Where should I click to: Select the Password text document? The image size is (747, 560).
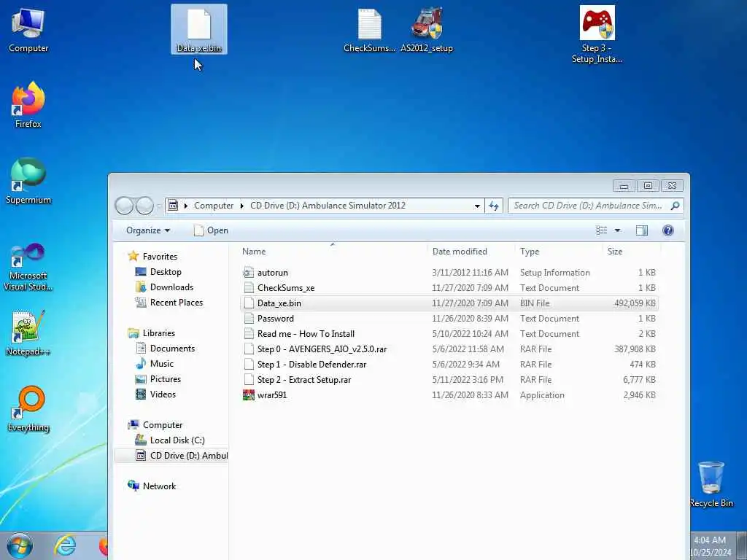(449, 318)
